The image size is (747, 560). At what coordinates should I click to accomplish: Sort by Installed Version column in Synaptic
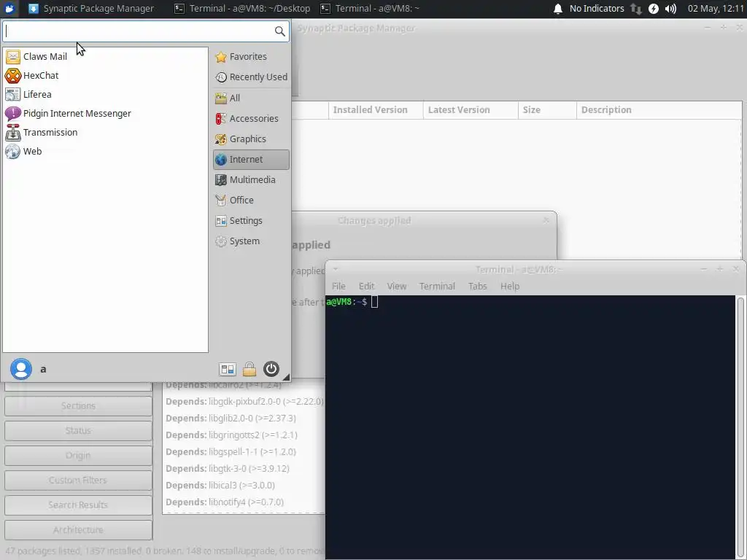376,110
